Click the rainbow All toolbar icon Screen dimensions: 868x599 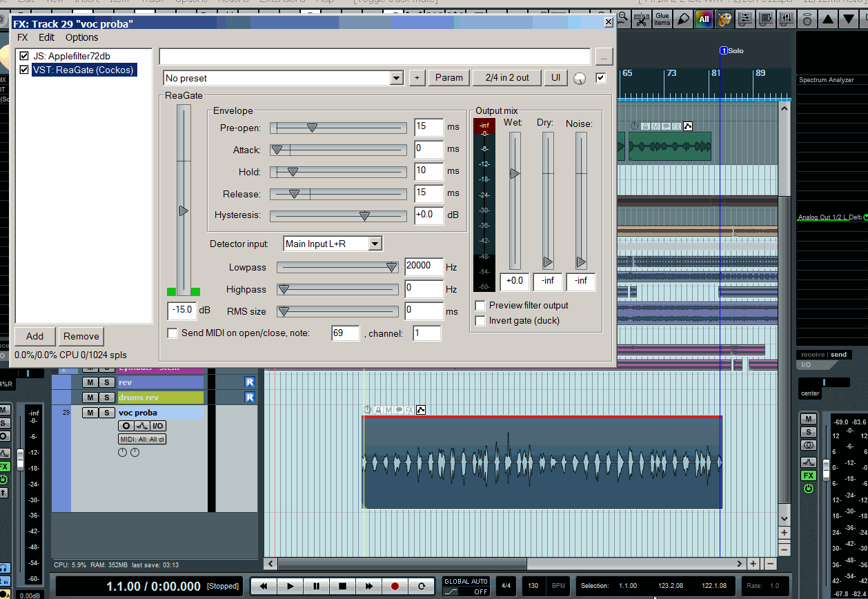coord(704,19)
